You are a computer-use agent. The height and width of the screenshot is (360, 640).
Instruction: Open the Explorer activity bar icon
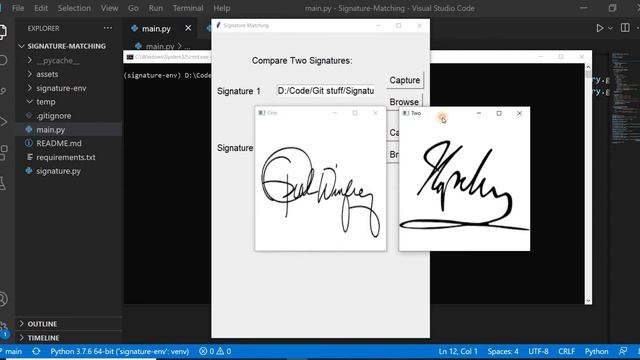coord(2,32)
